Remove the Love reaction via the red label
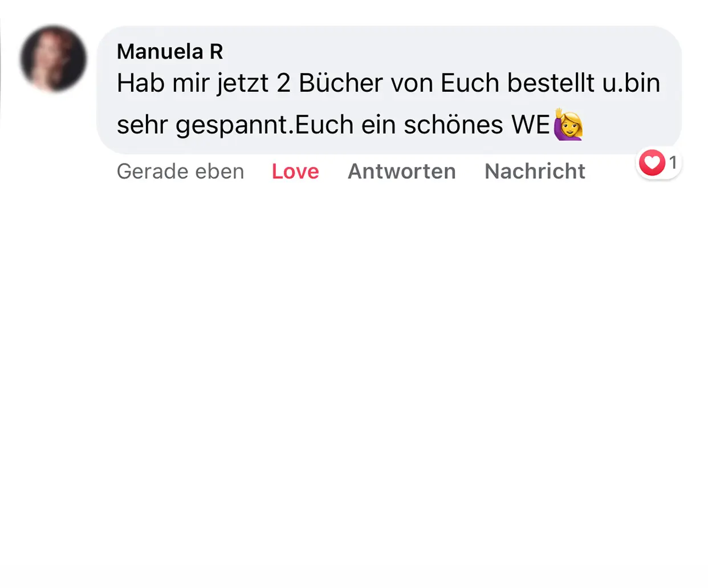708x588 pixels. pos(295,171)
